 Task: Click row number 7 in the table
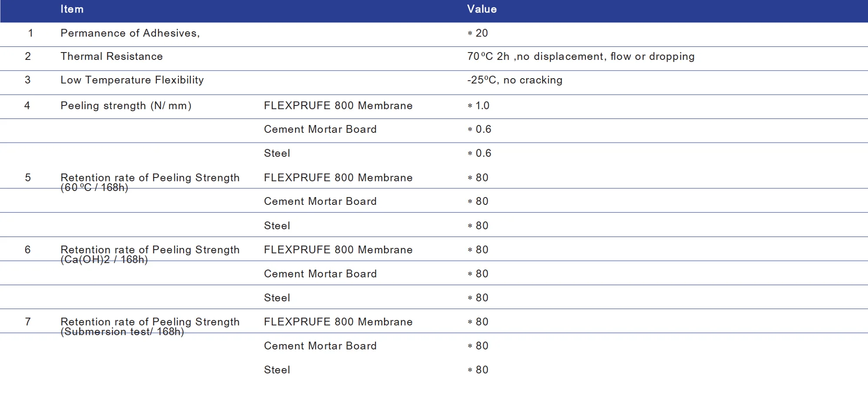pyautogui.click(x=28, y=322)
